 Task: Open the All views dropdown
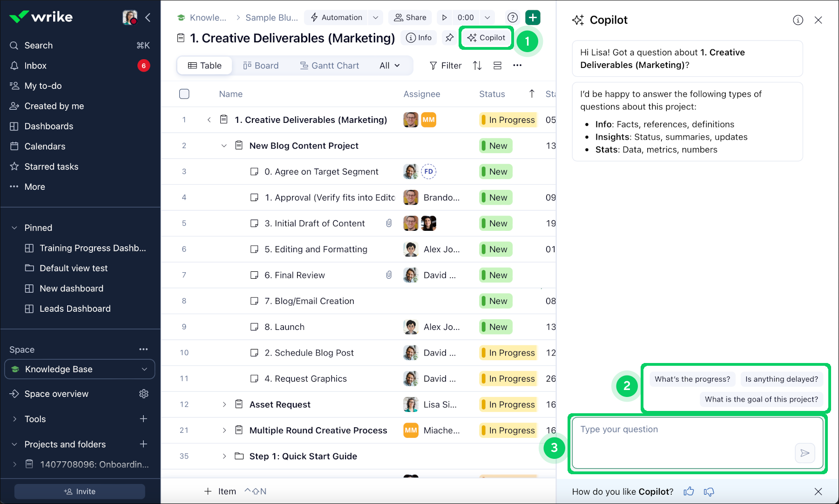click(390, 66)
